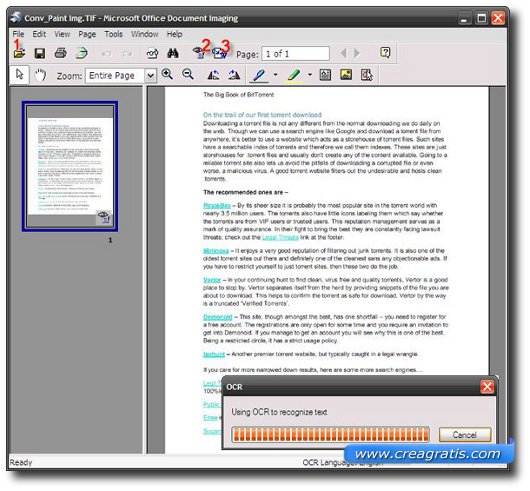Screen dimensions: 530x491
Task: Select the Pen annotation tool
Action: (x=259, y=75)
